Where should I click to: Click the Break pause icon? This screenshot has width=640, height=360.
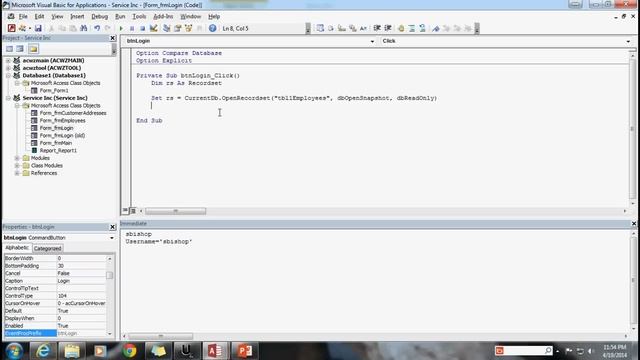[132, 28]
